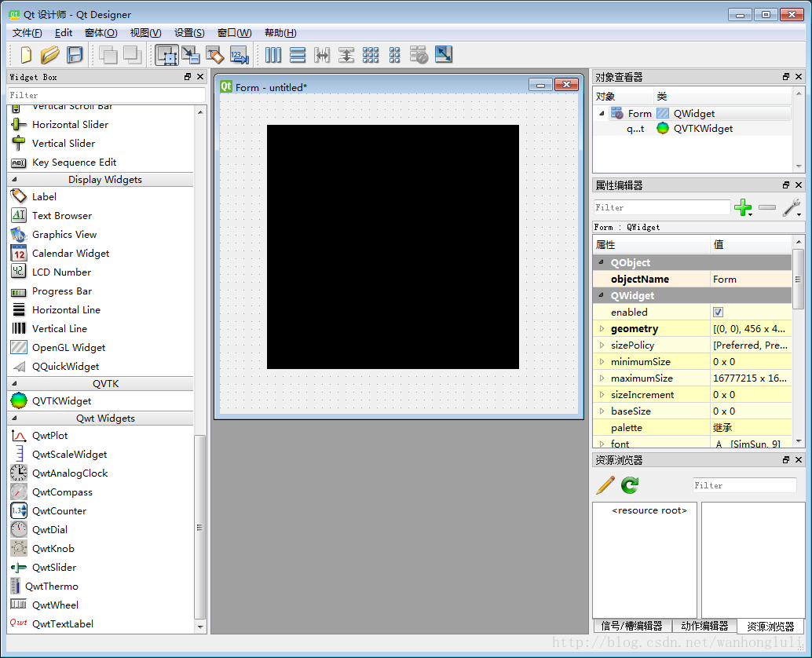Viewport: 812px width, 658px height.
Task: Click the Adjust Size toolbar icon
Action: (444, 55)
